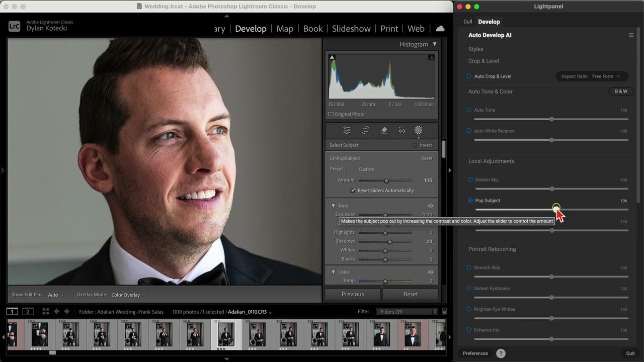Collapse right panel group side arrow
The height and width of the screenshot is (362, 644).
click(450, 170)
